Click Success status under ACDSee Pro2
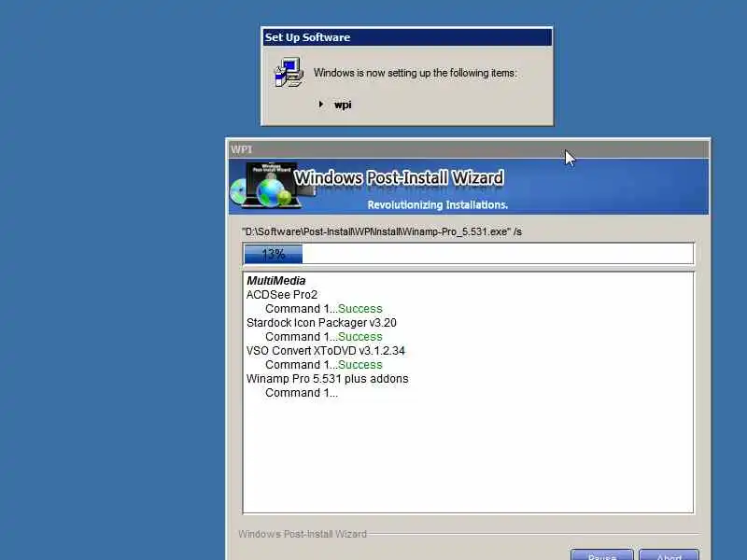The width and height of the screenshot is (747, 560). point(360,309)
